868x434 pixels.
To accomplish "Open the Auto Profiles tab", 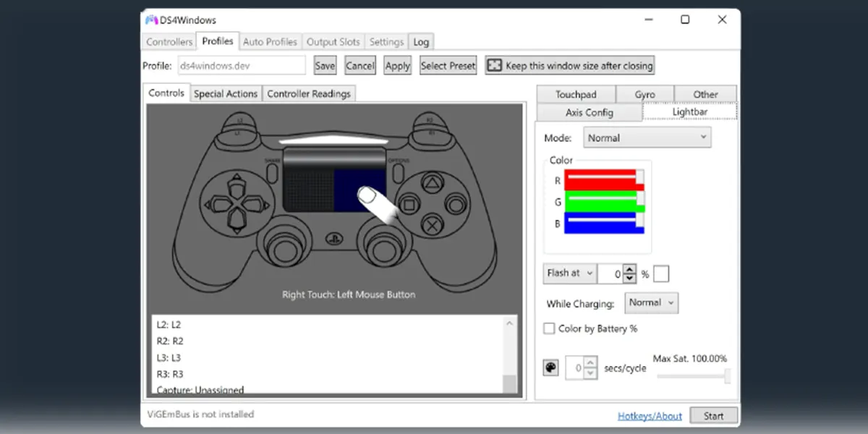I will pos(270,42).
